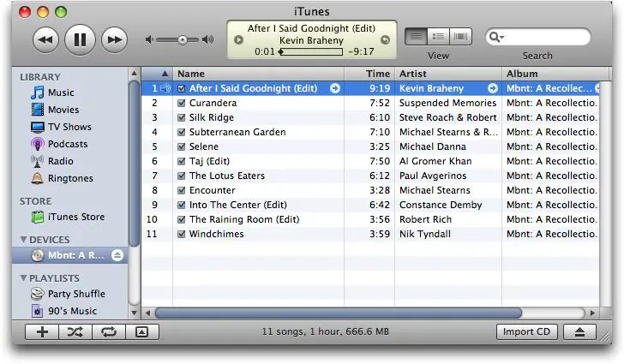This screenshot has width=624, height=364.
Task: Click horizontal scroll right arrow
Action: tap(592, 313)
